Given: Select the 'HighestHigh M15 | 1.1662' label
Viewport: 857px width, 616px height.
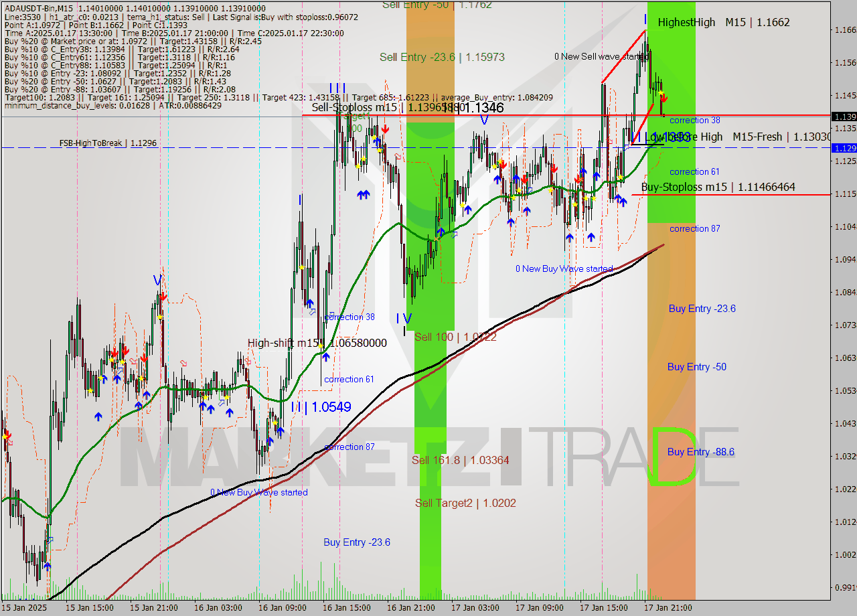Looking at the screenshot, I should pos(724,22).
